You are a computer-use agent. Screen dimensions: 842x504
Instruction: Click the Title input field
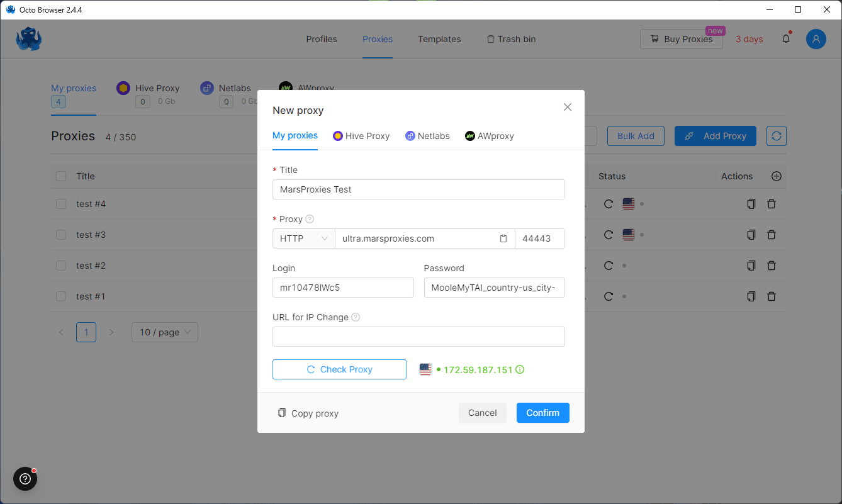pyautogui.click(x=418, y=189)
